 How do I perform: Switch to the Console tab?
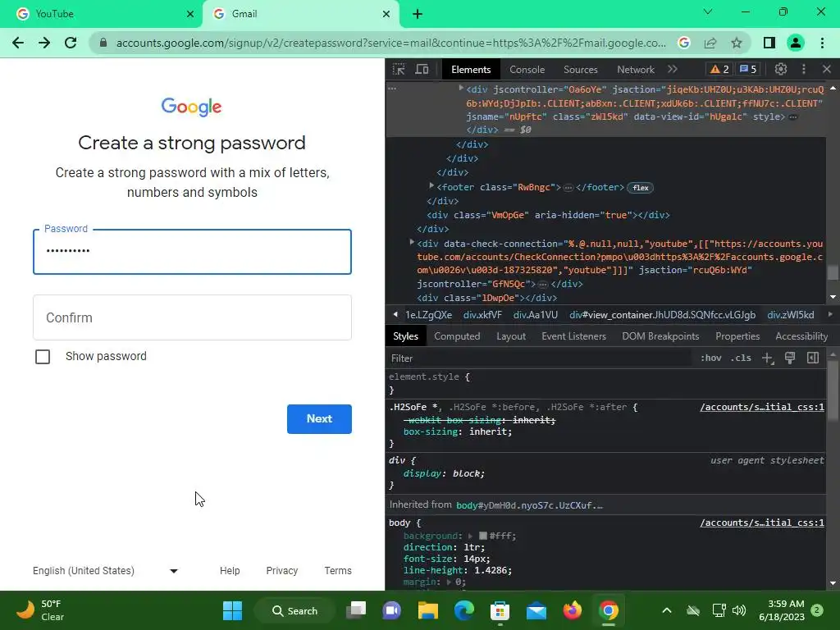coord(527,70)
